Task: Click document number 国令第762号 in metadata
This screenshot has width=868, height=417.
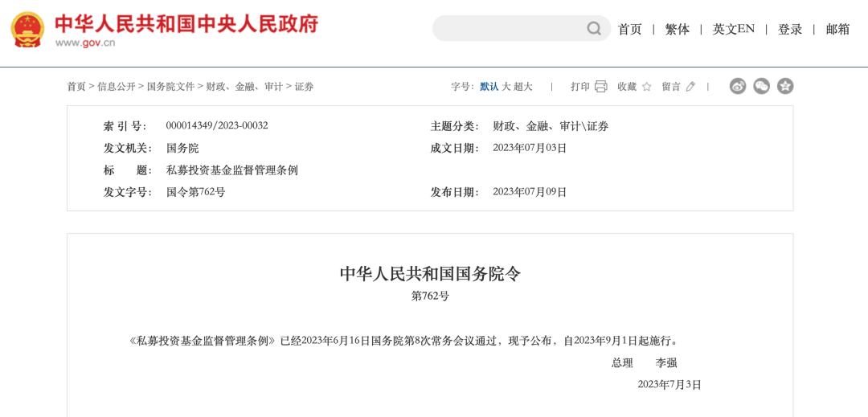Action: pos(195,193)
